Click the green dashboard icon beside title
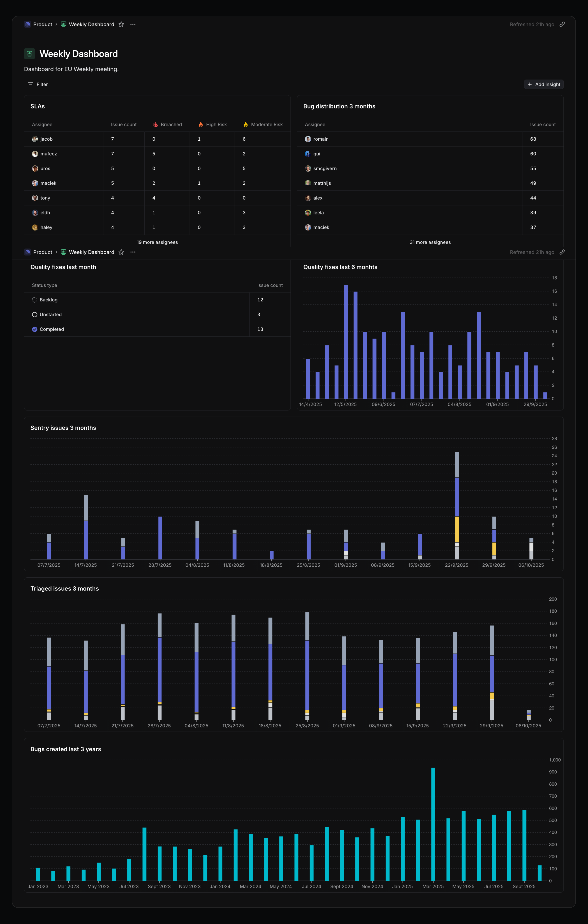588x924 pixels. click(x=29, y=54)
